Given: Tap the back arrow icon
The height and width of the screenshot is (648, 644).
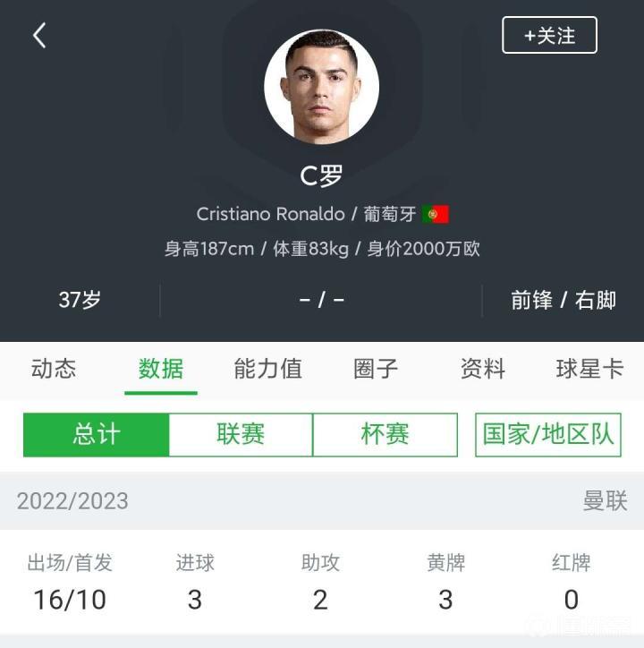Looking at the screenshot, I should point(39,36).
